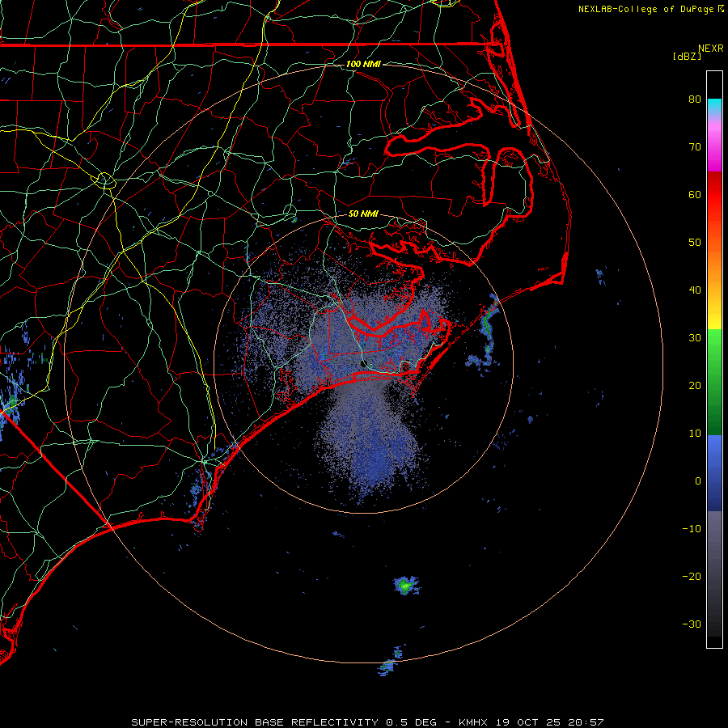Click the 10 value on the dBZ scale
Viewport: 728px width, 728px height.
click(695, 434)
